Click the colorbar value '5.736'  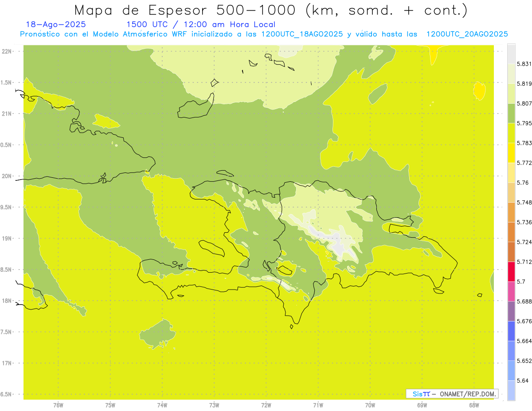click(524, 222)
